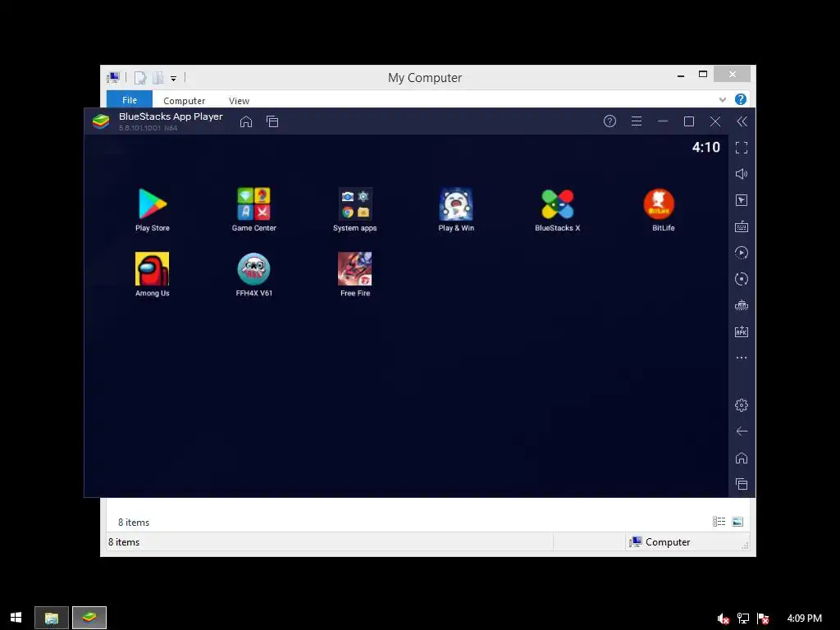
Task: Open the Action Center flag icon
Action: [x=763, y=619]
